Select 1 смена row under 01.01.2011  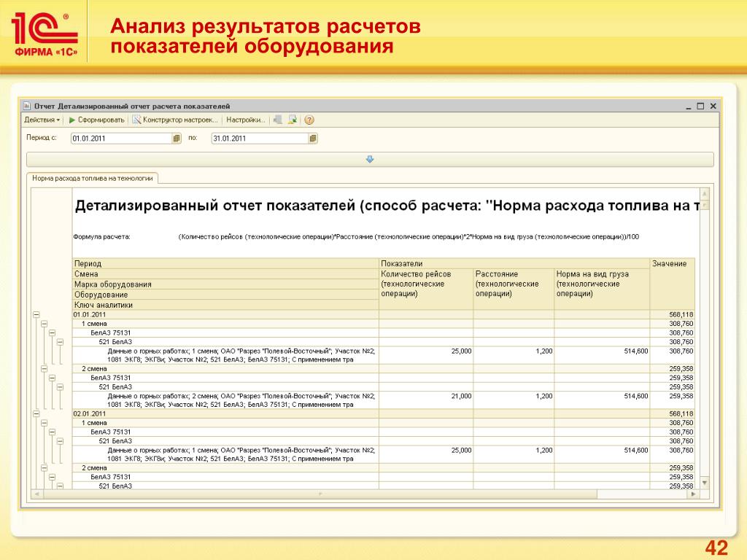tap(384, 324)
